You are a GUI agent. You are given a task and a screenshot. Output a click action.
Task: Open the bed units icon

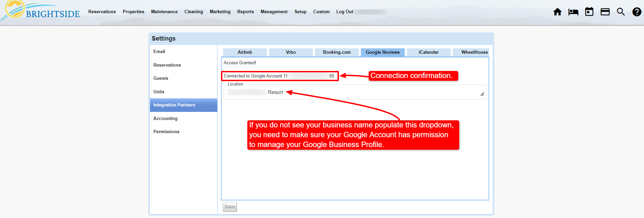pos(573,12)
